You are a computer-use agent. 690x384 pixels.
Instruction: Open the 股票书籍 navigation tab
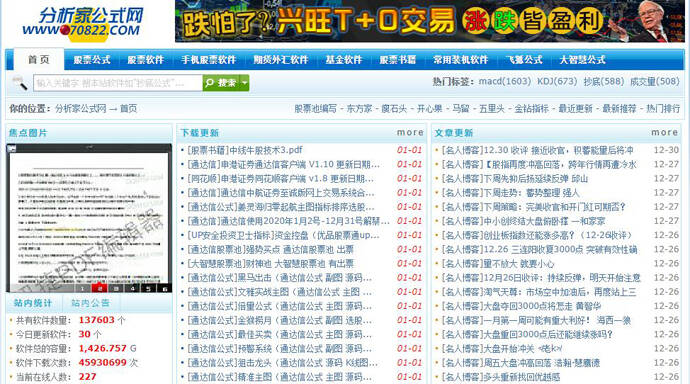coord(397,60)
